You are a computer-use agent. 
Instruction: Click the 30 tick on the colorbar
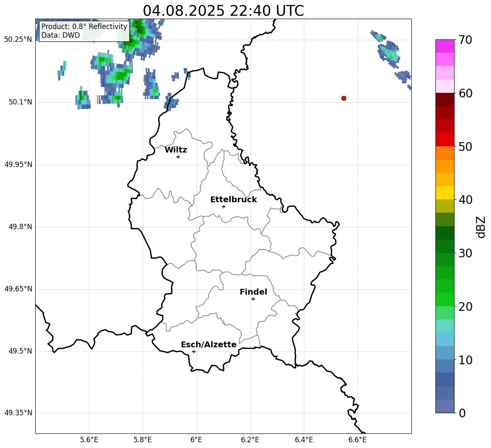(465, 253)
